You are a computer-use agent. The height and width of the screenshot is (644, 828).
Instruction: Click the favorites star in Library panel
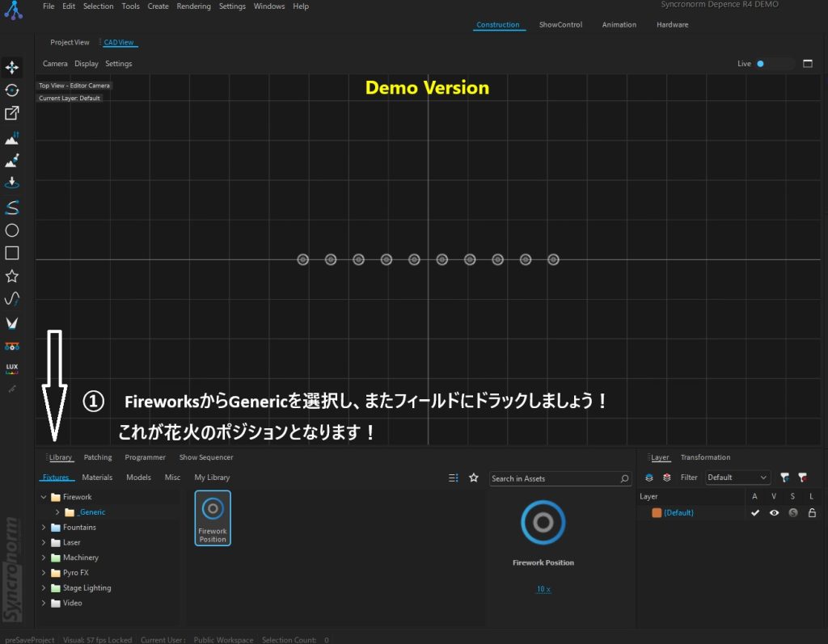point(474,478)
